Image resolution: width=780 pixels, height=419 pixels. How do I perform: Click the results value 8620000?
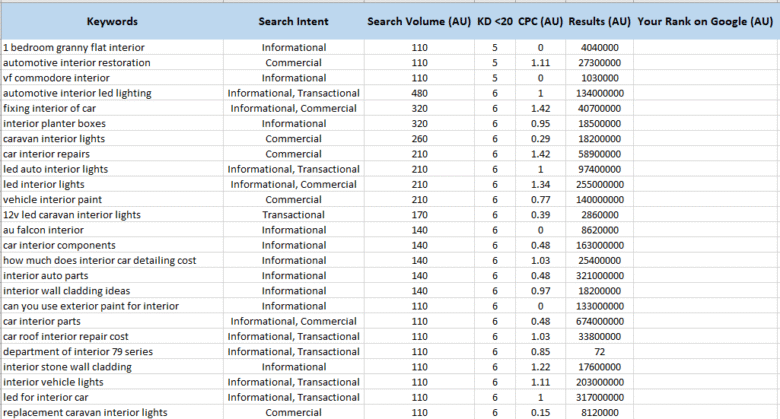coord(599,230)
